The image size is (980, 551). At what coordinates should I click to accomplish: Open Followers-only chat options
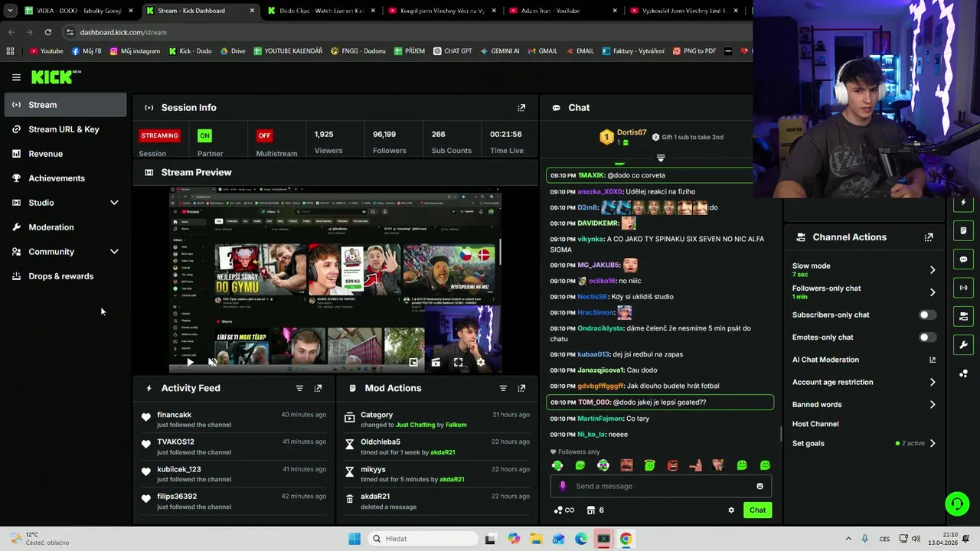[864, 292]
